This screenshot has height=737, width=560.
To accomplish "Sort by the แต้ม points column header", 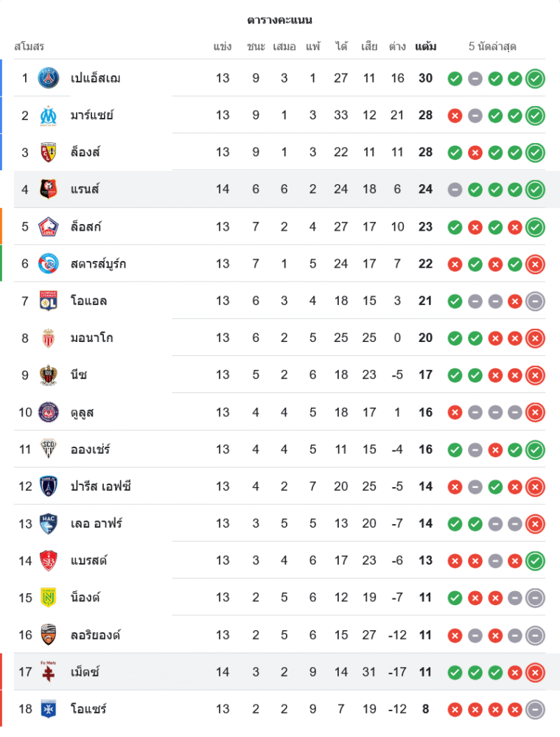I will 425,46.
